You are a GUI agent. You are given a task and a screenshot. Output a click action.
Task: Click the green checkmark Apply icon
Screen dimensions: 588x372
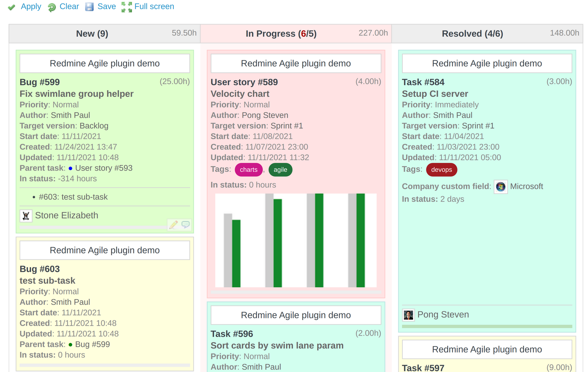click(11, 7)
